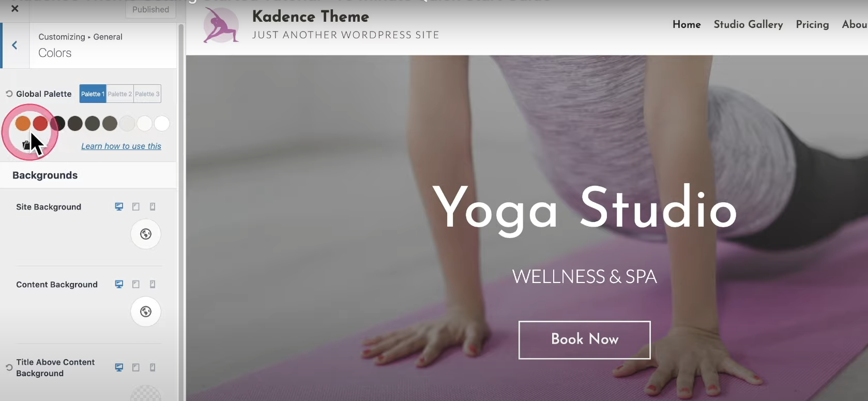
Task: Switch to Palette 2
Action: pyautogui.click(x=119, y=94)
